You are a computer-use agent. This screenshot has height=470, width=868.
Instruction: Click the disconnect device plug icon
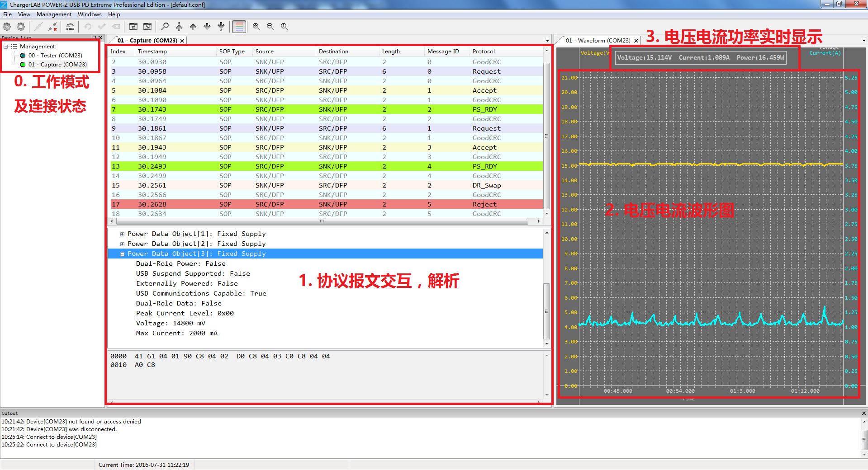click(x=53, y=27)
